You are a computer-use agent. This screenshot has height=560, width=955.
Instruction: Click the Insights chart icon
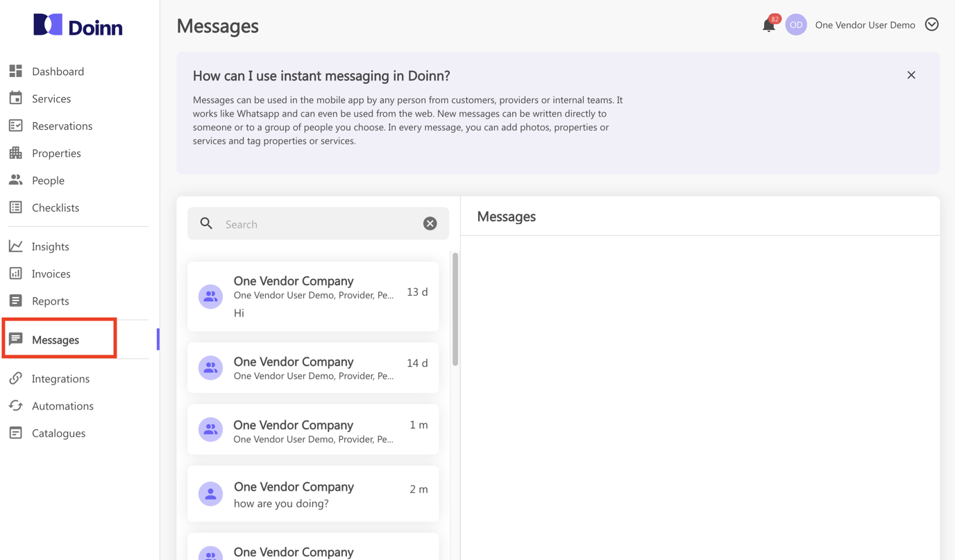pos(16,246)
